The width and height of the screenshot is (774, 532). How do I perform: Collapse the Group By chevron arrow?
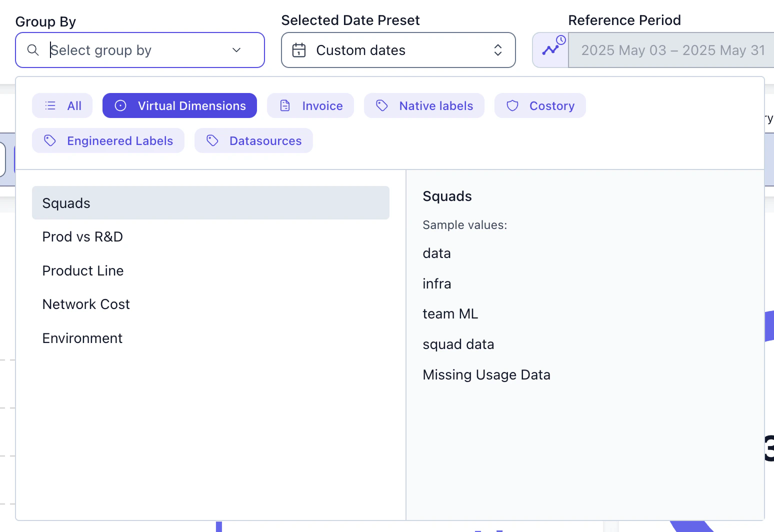click(236, 50)
